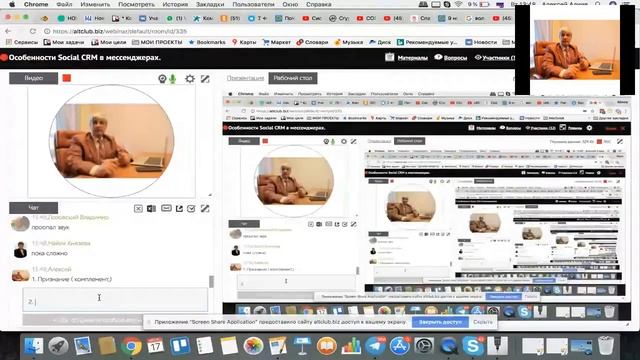Open Calendar showing 17 in the Dock
The height and width of the screenshot is (360, 640).
point(156,346)
